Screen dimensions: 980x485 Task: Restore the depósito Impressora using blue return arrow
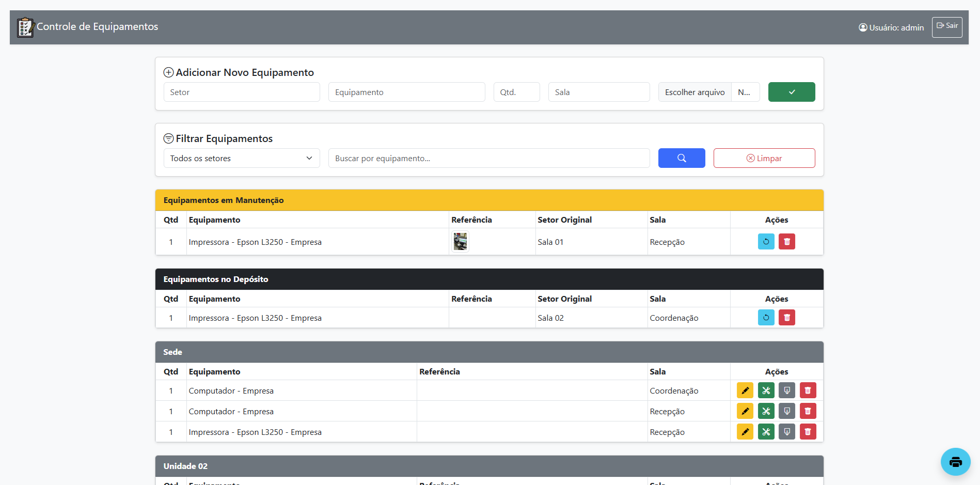[x=766, y=317]
